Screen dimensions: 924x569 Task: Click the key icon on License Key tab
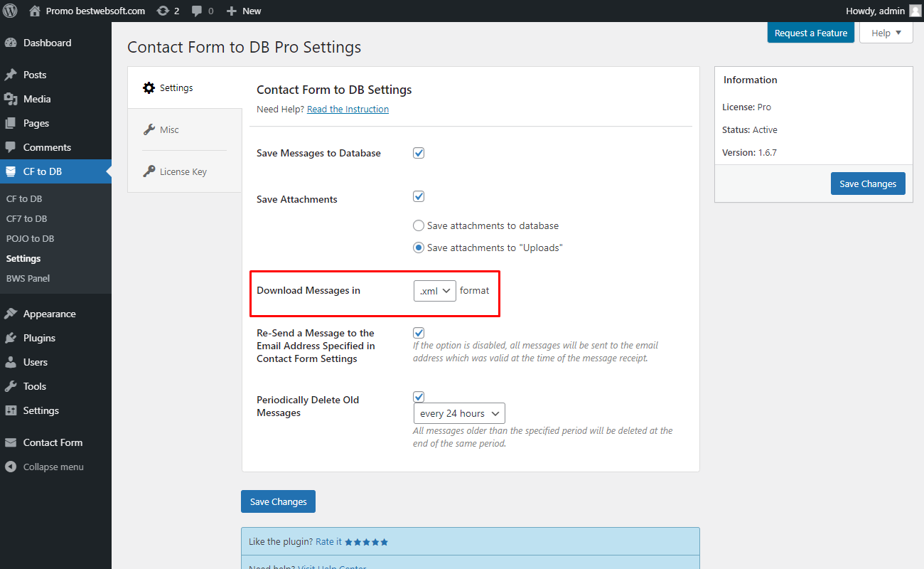[x=149, y=171]
